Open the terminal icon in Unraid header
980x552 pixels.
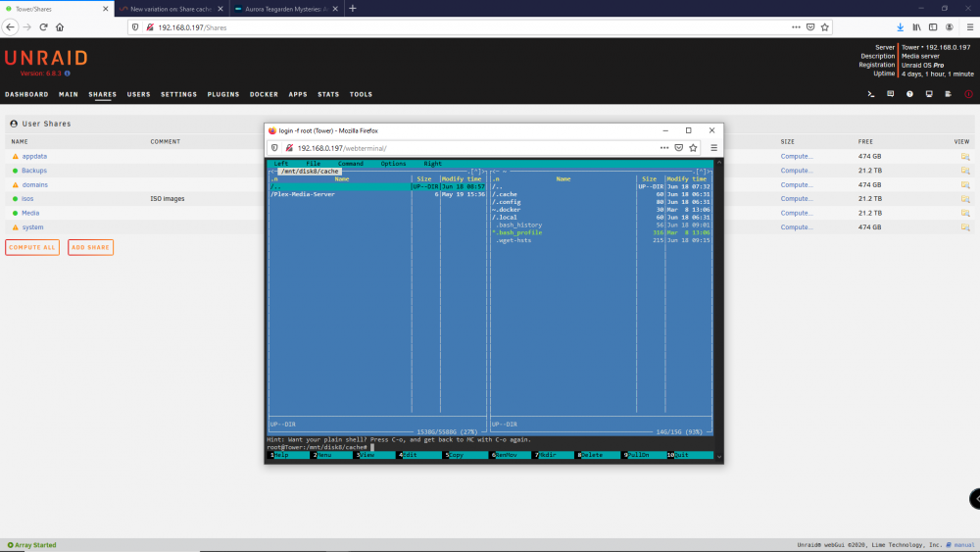pyautogui.click(x=870, y=94)
